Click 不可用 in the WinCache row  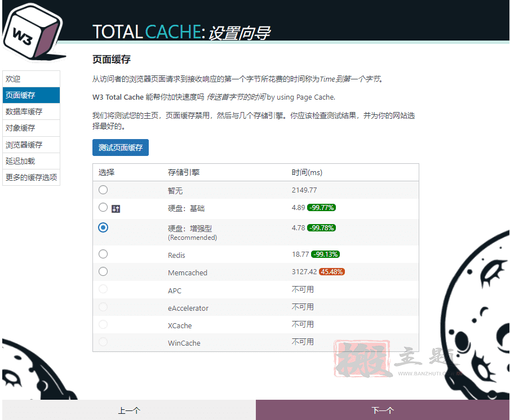pos(303,342)
